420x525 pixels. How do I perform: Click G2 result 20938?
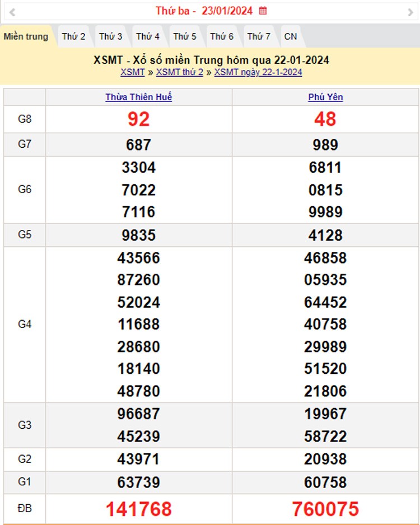[325, 459]
